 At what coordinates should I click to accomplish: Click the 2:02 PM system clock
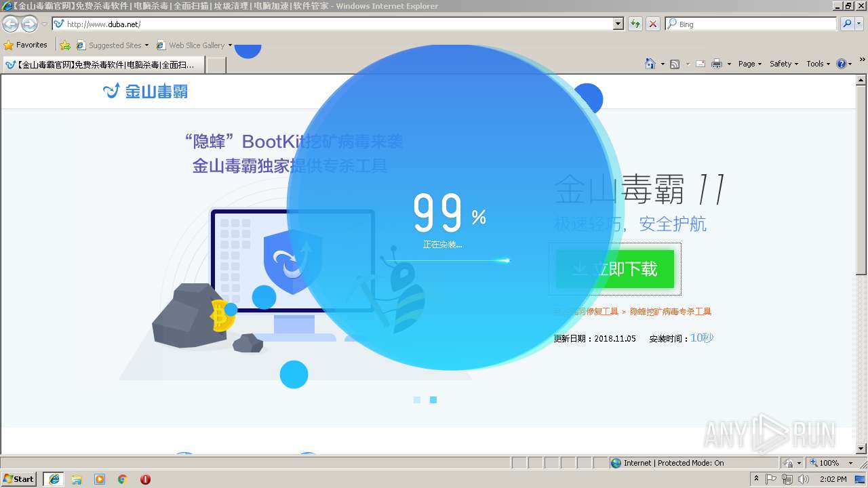pos(833,479)
